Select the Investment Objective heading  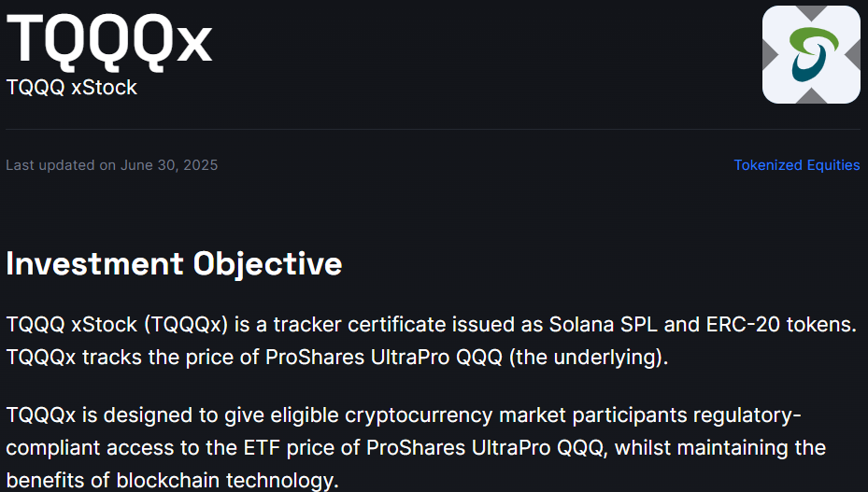[x=174, y=264]
